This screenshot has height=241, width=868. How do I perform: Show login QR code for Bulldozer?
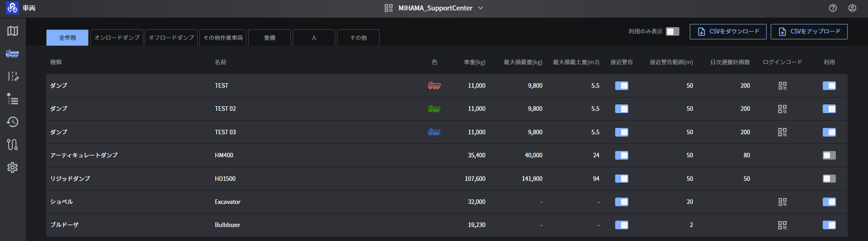coord(782,225)
